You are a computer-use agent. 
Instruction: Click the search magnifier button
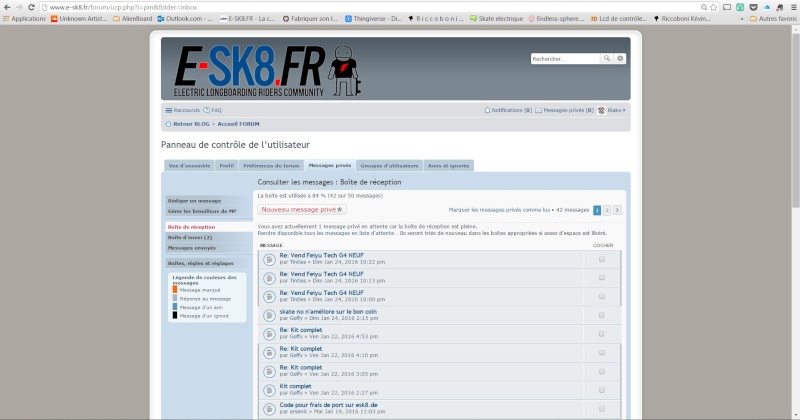click(607, 59)
